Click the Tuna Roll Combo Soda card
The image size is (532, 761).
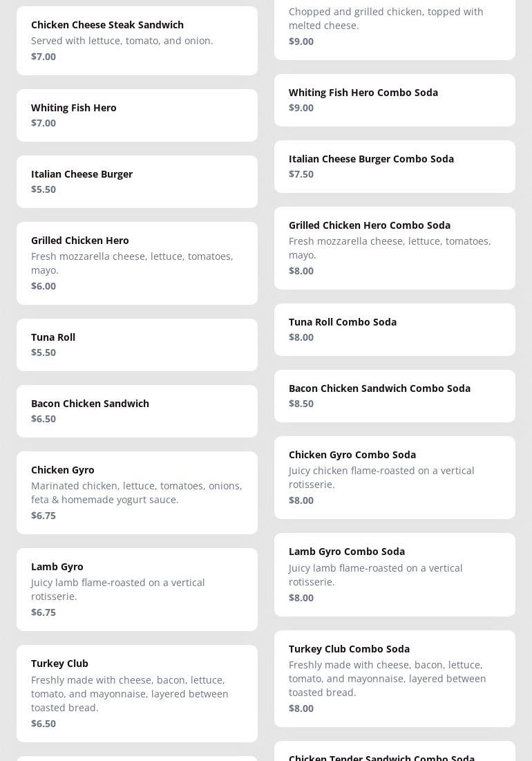pyautogui.click(x=395, y=329)
